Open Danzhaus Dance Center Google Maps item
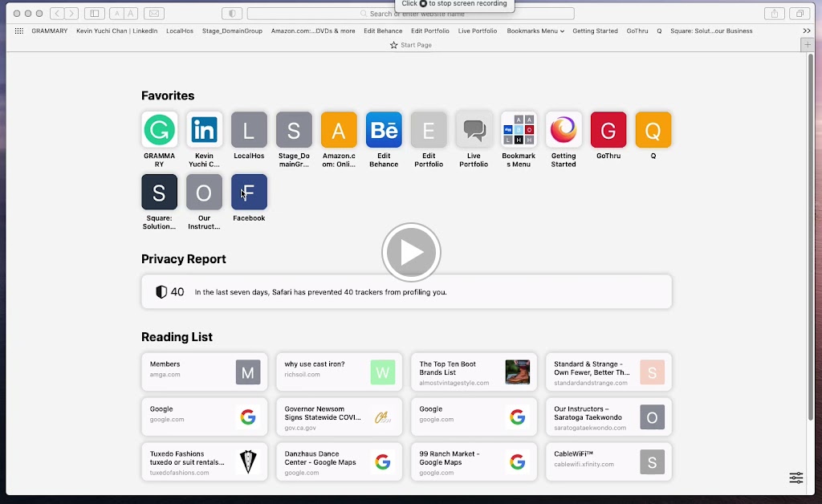 pyautogui.click(x=340, y=461)
